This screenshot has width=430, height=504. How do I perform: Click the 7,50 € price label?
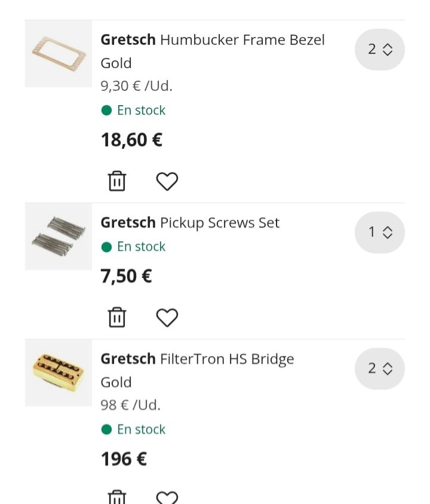click(x=126, y=276)
